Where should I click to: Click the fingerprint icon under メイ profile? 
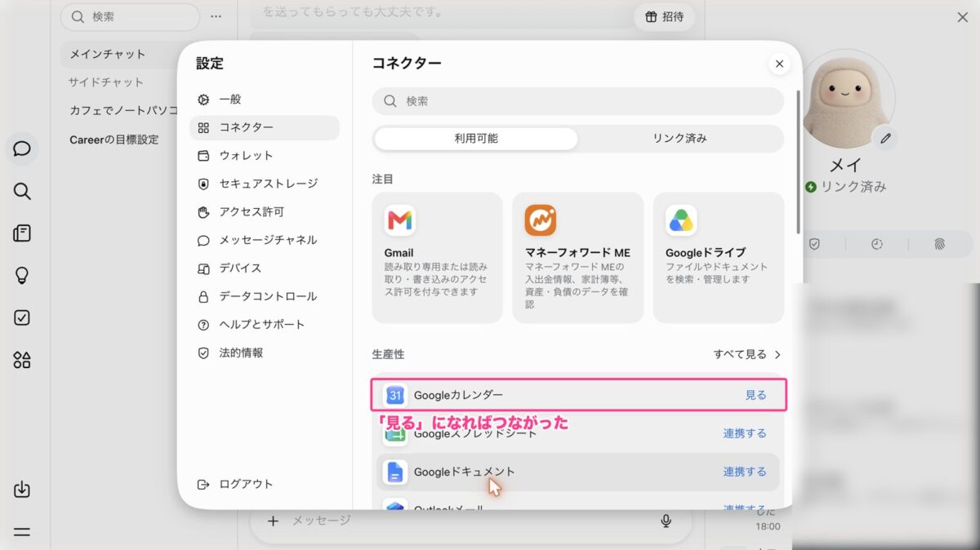point(939,244)
